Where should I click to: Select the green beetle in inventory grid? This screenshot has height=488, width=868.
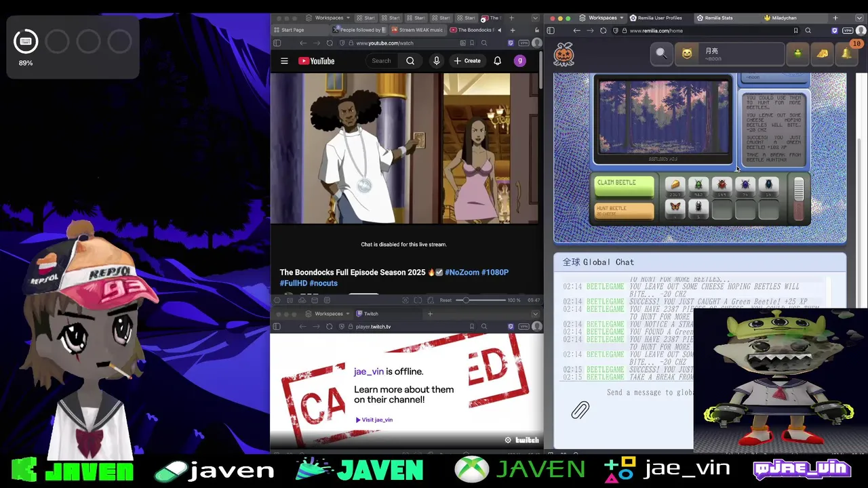point(698,186)
